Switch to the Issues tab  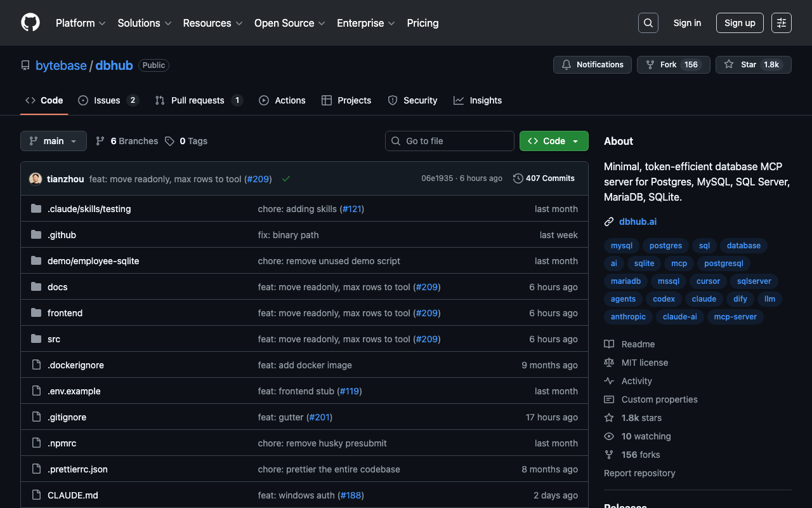pos(108,100)
